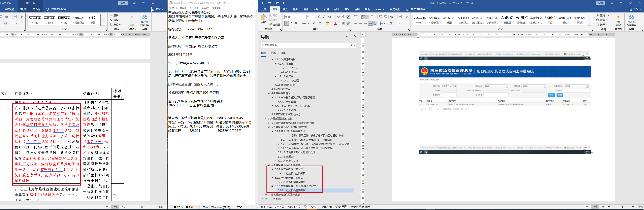Screen dimensions: 644x210
Task: Click Save to Baidu Netdisk (保存到百度网盘) in the right Word window
Action: (x=631, y=20)
